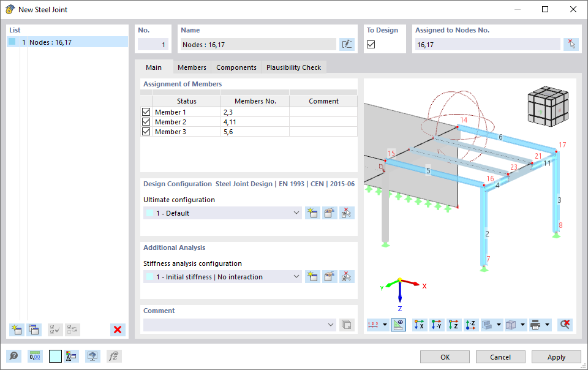Click the edit name icon beside the Name field
Image resolution: width=588 pixels, height=370 pixels.
[x=347, y=44]
